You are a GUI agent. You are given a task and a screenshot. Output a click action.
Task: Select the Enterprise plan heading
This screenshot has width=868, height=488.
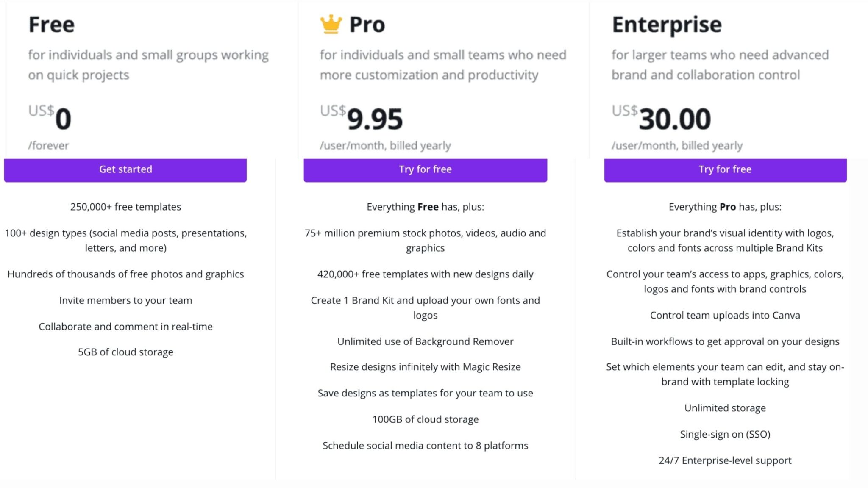pos(666,25)
